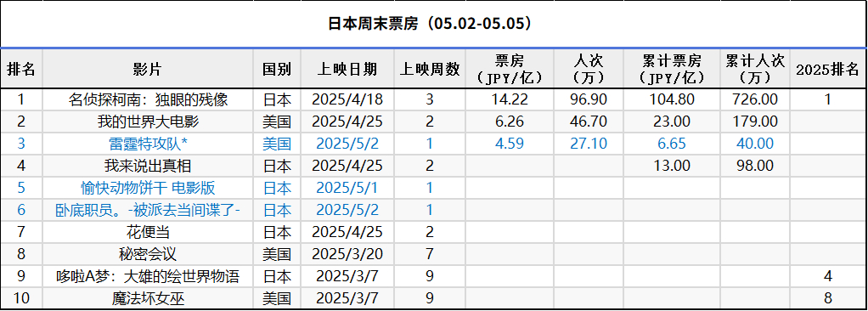Click the cell 魔法坏女巫

click(148, 299)
